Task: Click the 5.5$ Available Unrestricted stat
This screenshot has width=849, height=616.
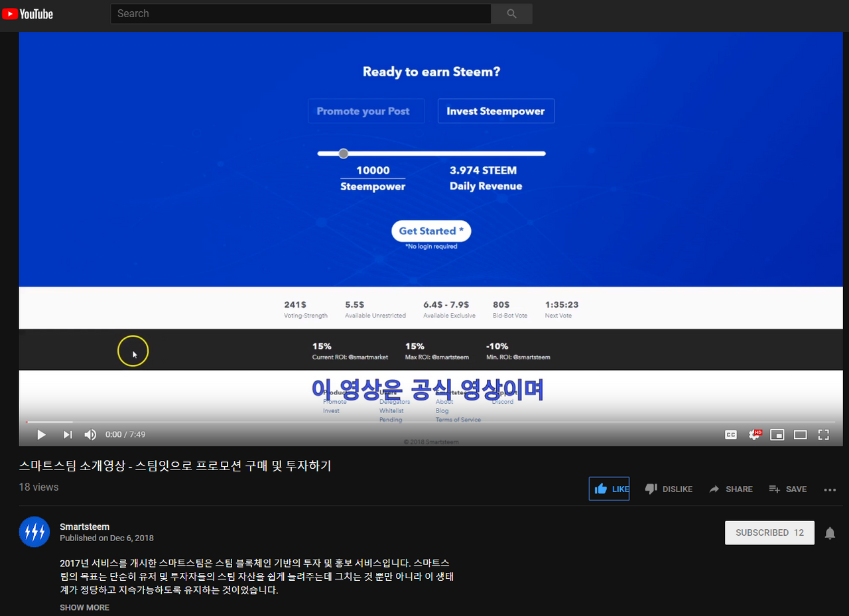Action: (x=375, y=309)
